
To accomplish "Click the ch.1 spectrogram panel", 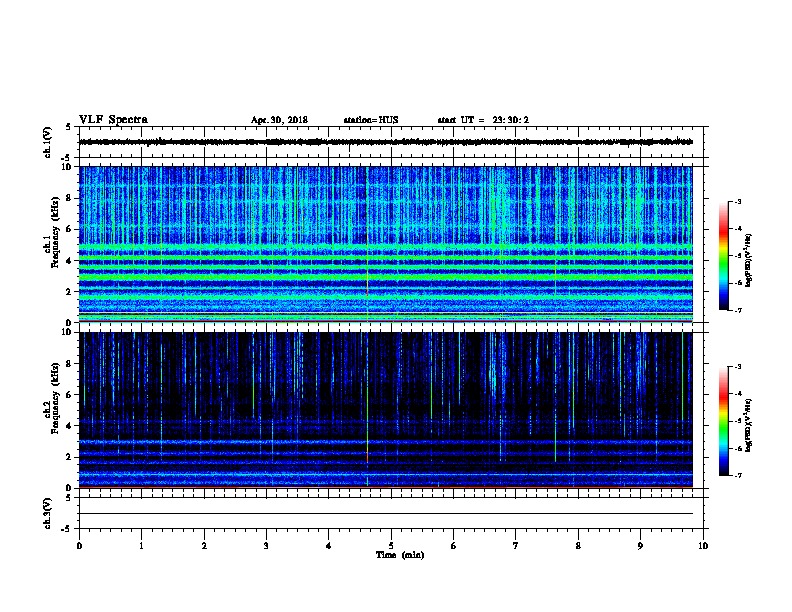I will pos(386,244).
